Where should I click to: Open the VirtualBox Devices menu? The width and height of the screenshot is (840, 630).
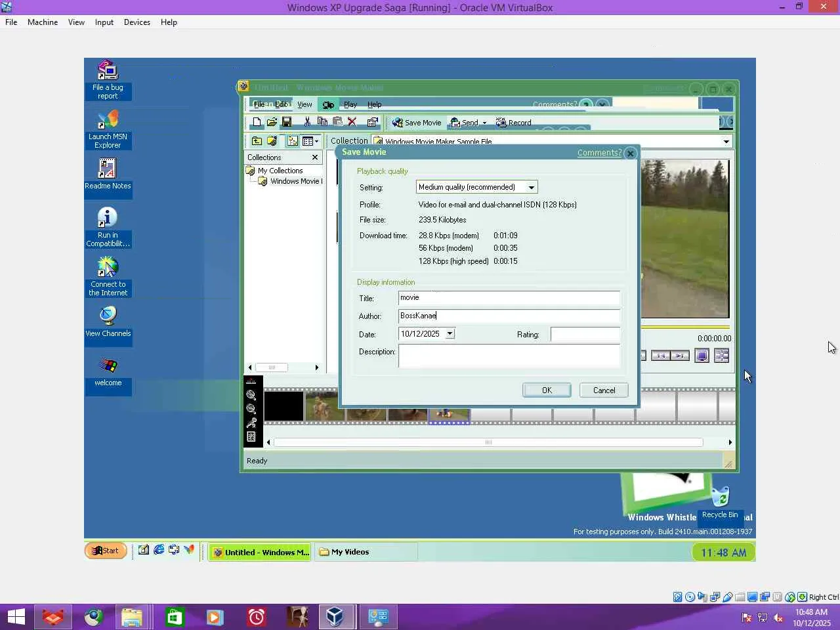[136, 22]
